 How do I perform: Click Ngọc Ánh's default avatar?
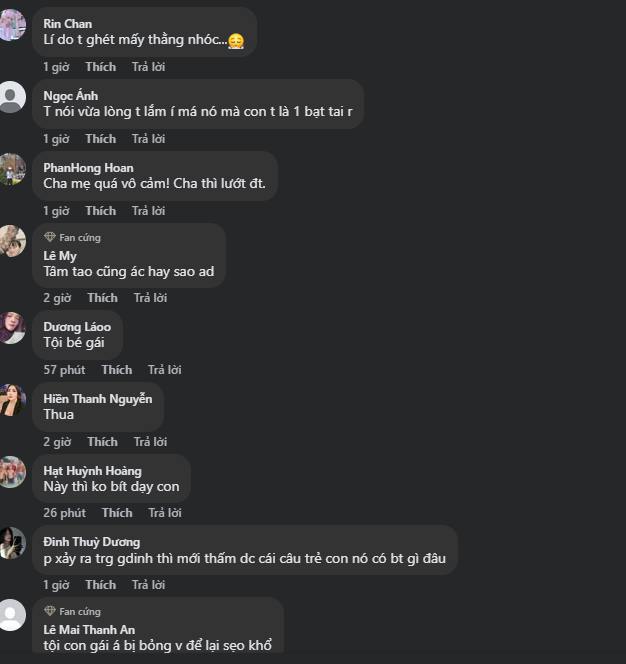[11, 97]
